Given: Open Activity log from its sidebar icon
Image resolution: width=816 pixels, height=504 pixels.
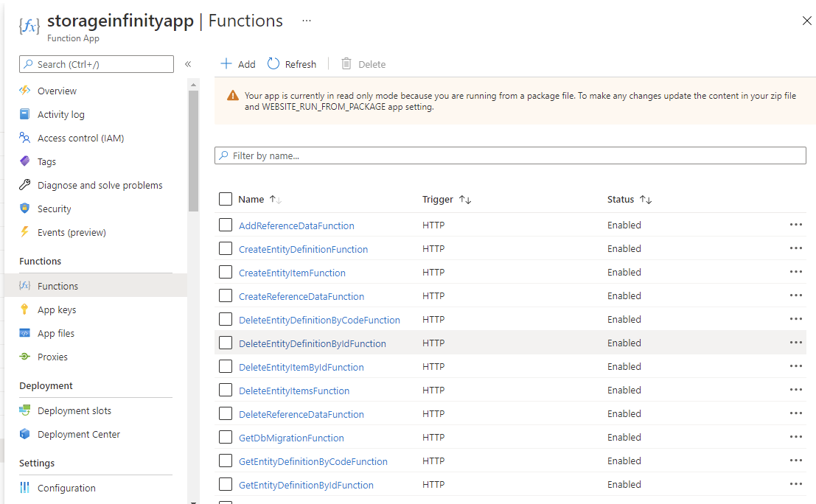Looking at the screenshot, I should point(25,114).
